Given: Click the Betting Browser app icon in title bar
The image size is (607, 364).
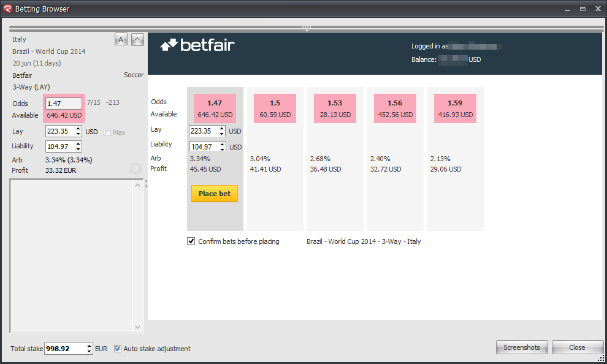Looking at the screenshot, I should pos(8,9).
